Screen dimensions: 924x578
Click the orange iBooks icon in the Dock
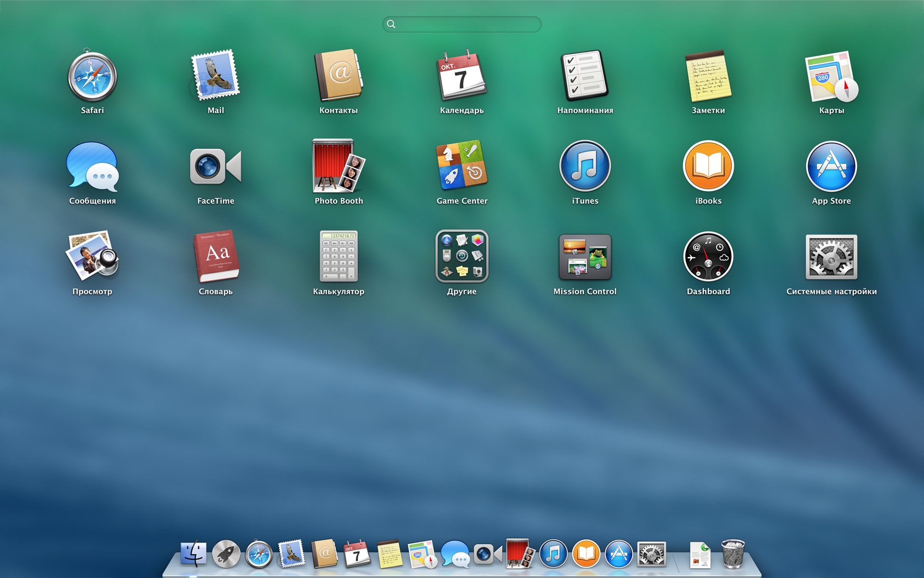tap(586, 554)
